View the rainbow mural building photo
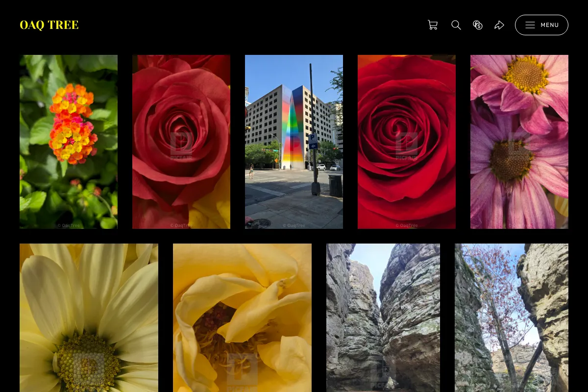This screenshot has width=588, height=392. pos(294,142)
